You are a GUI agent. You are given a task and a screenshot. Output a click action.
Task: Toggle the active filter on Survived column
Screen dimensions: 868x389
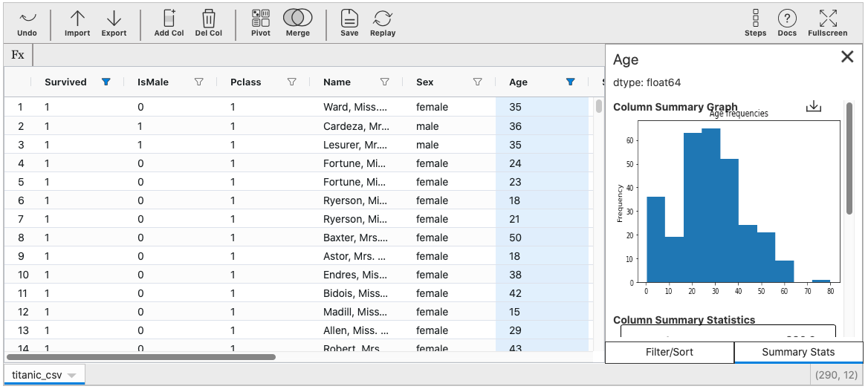[x=106, y=82]
